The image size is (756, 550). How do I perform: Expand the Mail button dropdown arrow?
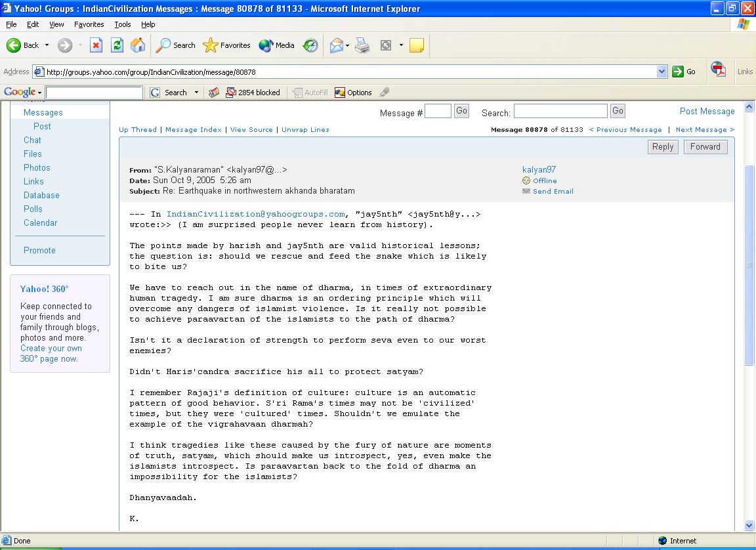348,45
